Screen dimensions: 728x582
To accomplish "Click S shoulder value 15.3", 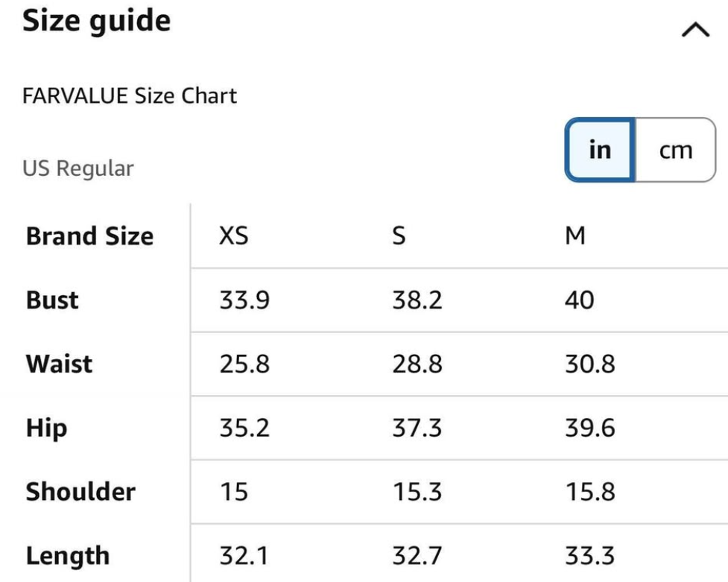I will (x=417, y=492).
